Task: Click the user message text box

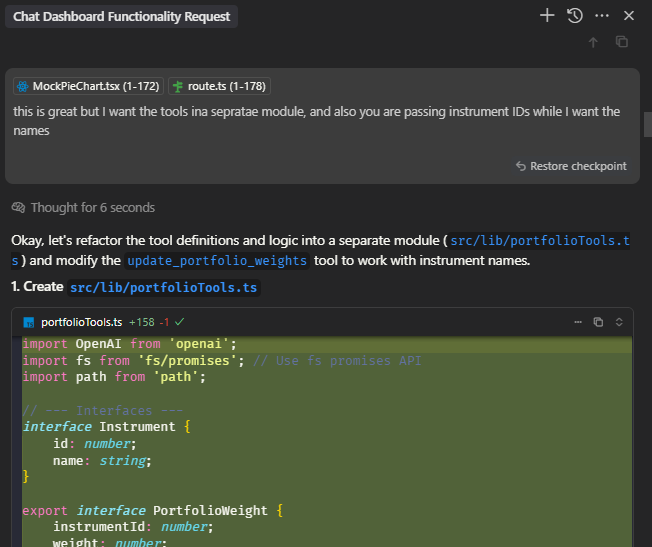Action: click(x=322, y=126)
